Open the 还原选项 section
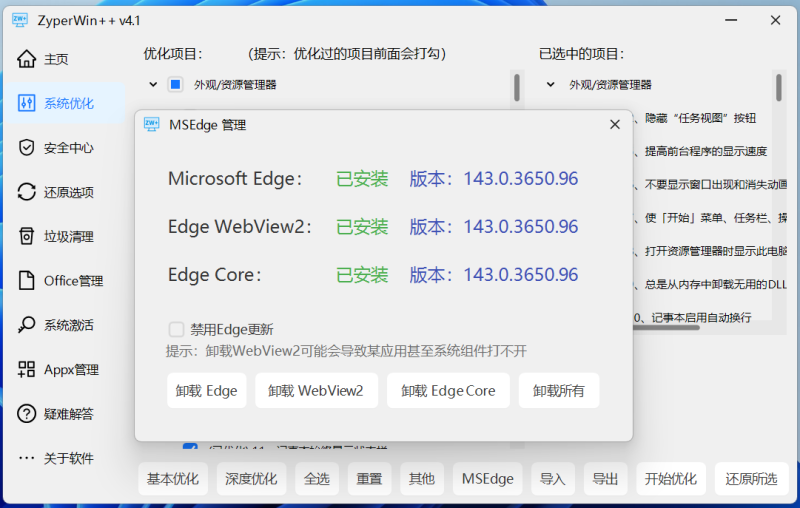Image resolution: width=800 pixels, height=508 pixels. tap(65, 192)
